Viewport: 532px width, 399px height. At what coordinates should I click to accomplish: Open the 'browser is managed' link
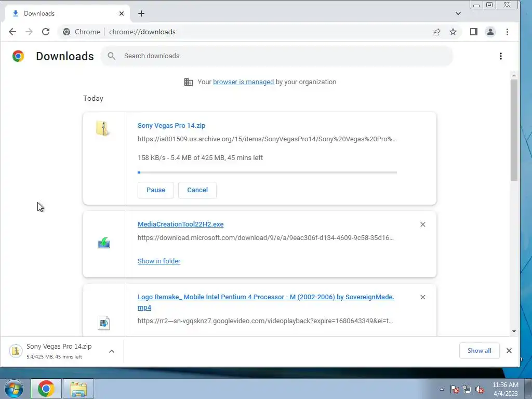coord(243,82)
